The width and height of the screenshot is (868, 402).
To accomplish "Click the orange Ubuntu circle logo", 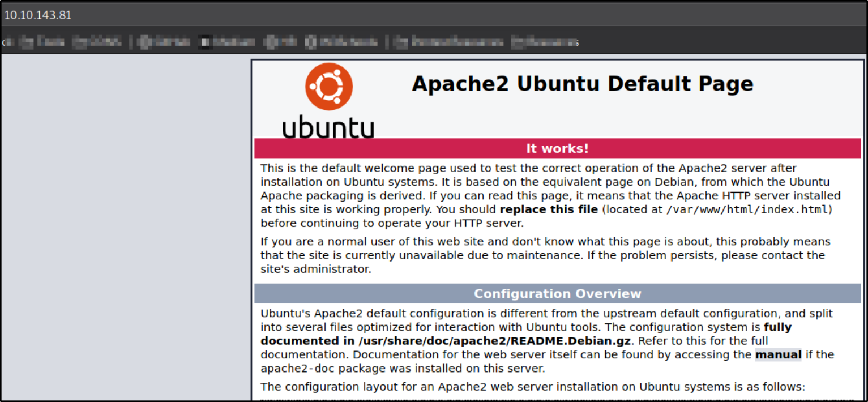I will point(329,87).
